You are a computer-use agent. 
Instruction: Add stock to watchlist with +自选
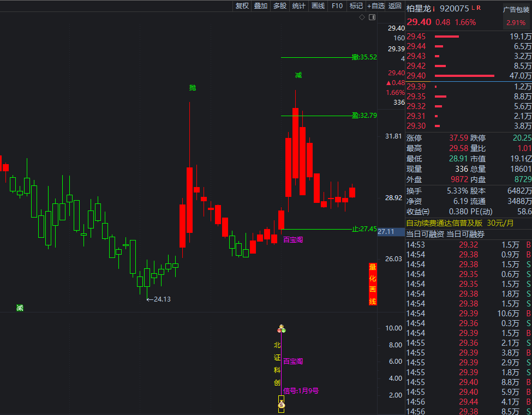coord(376,6)
